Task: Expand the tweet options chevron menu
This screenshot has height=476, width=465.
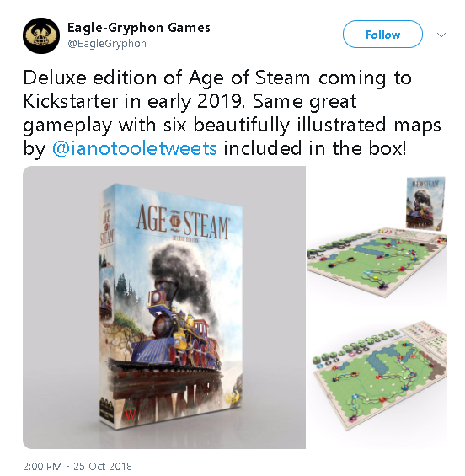Action: tap(441, 35)
